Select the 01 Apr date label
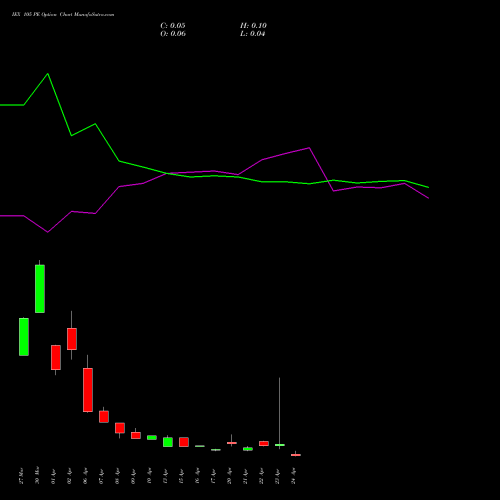Viewport: 500px width, 500px height. tap(53, 477)
